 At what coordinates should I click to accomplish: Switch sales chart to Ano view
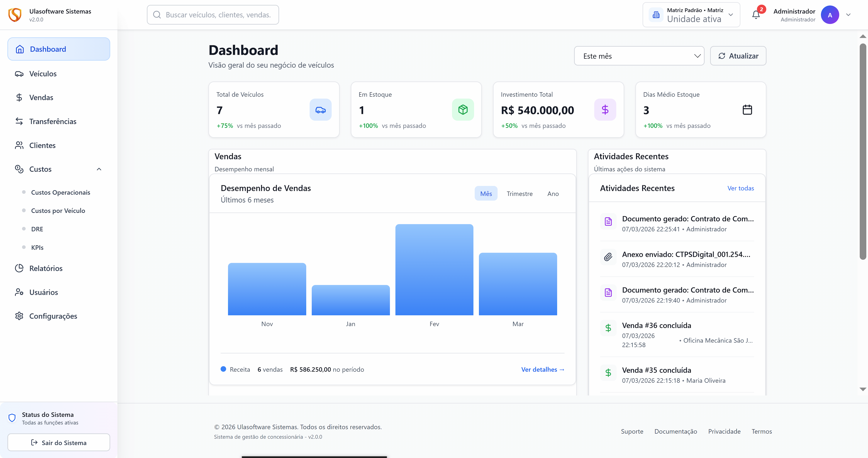[x=553, y=194]
